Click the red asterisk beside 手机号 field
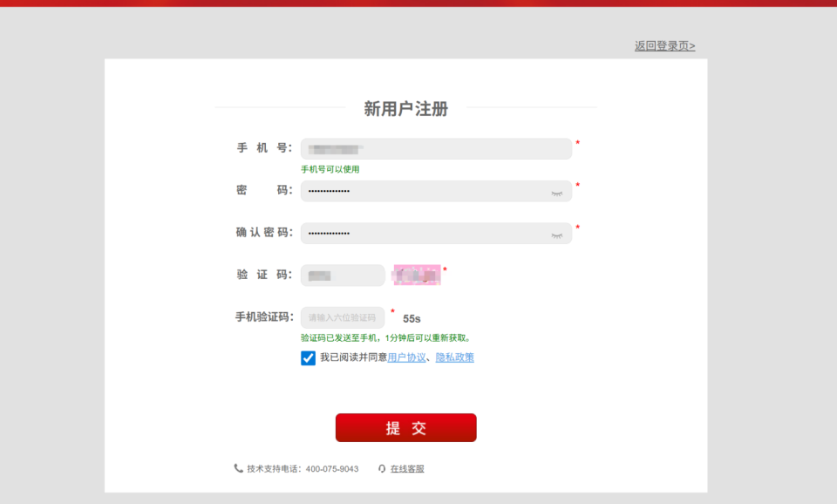Image resolution: width=837 pixels, height=504 pixels. [x=576, y=140]
